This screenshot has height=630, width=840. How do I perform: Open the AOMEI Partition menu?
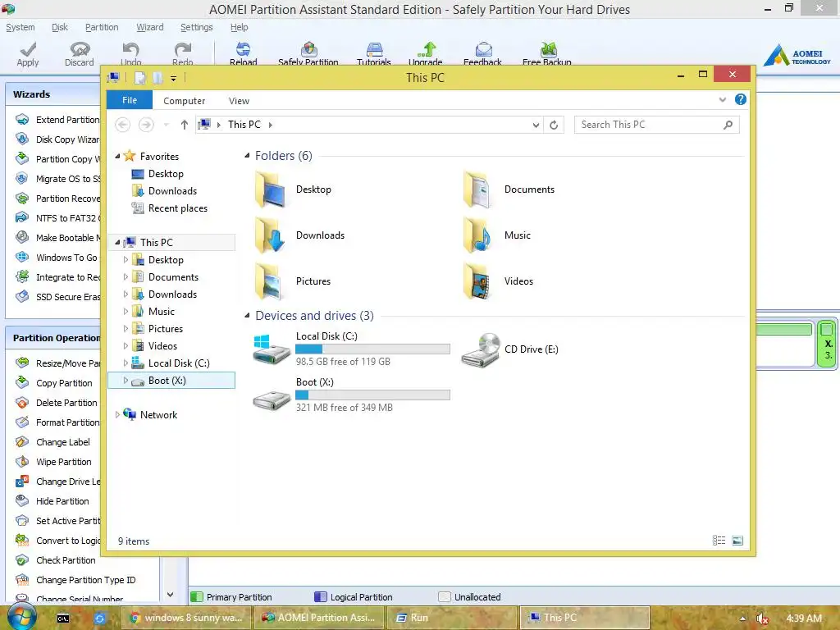tap(102, 27)
